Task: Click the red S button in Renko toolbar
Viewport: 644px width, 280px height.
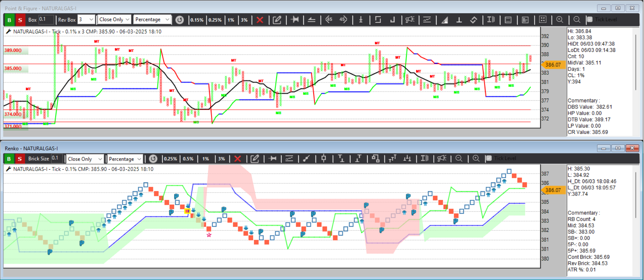Action: pos(20,159)
